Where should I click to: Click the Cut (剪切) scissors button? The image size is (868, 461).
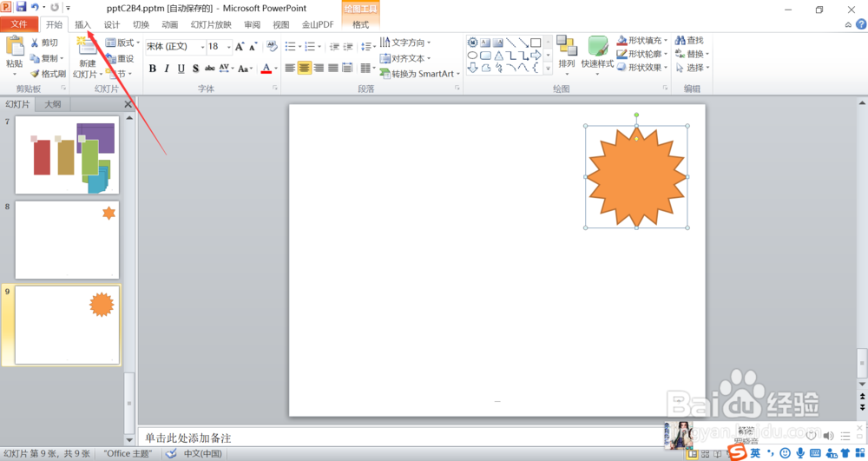(43, 43)
